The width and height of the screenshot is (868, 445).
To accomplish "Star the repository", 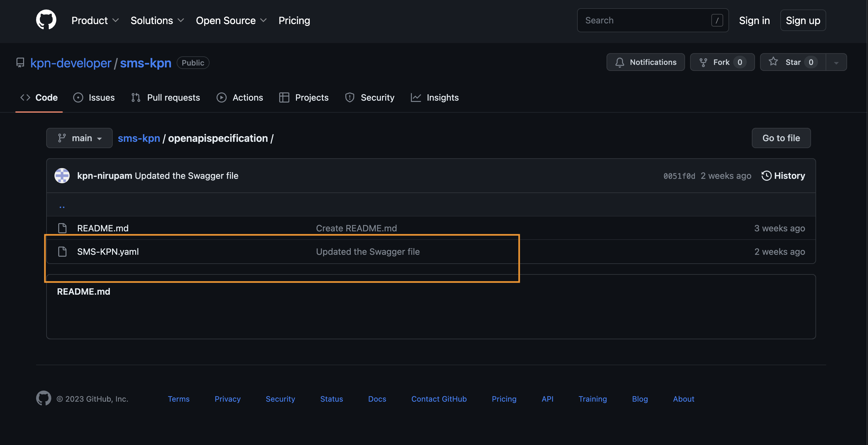I will (x=793, y=62).
